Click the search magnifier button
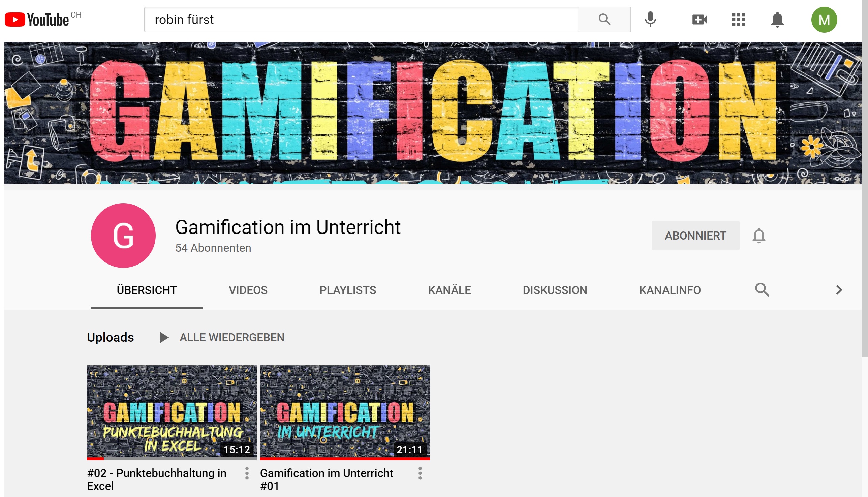This screenshot has width=868, height=497. [x=604, y=20]
